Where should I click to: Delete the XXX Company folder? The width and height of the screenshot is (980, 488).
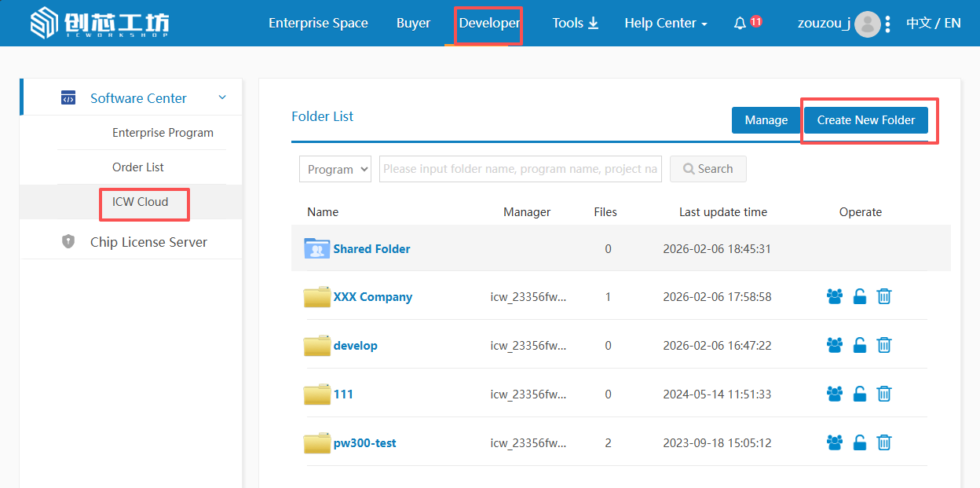[883, 296]
